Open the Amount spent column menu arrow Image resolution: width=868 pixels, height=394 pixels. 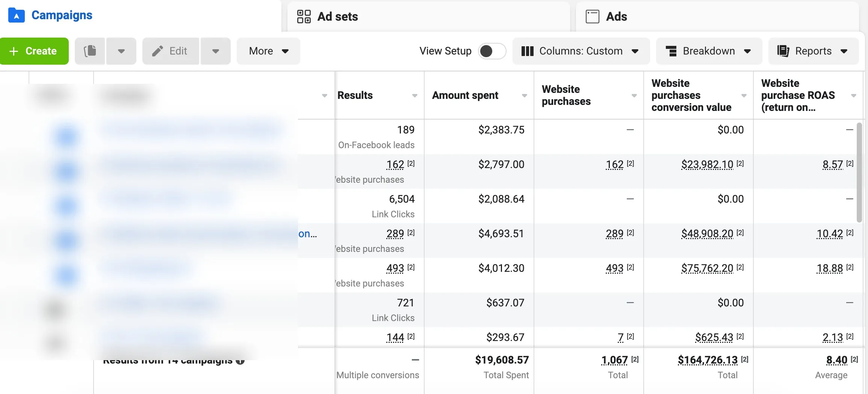[524, 95]
